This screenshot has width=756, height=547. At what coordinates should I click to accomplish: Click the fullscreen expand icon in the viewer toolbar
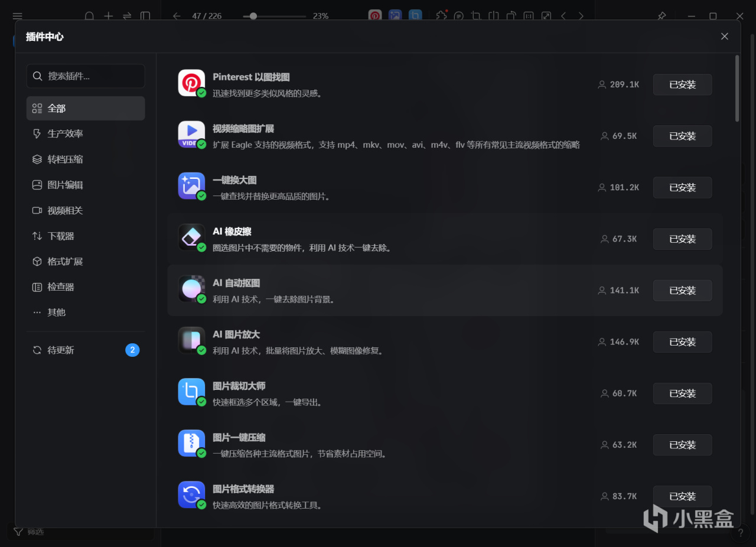[546, 16]
